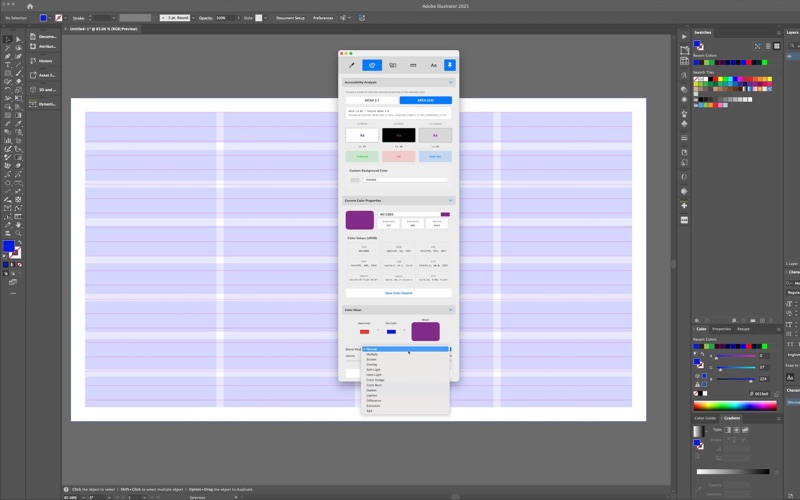
Task: Toggle the green Preferred text badge
Action: tap(362, 157)
